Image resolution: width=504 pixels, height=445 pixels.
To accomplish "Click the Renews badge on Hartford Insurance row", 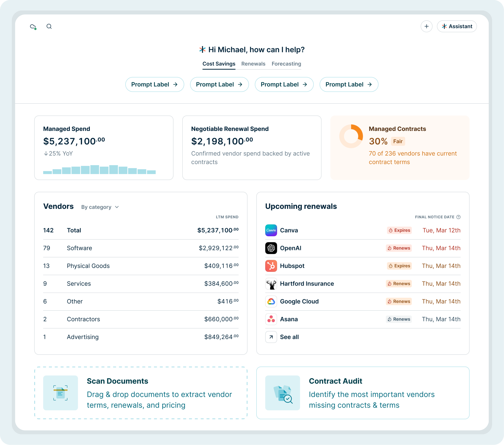I will 399,284.
